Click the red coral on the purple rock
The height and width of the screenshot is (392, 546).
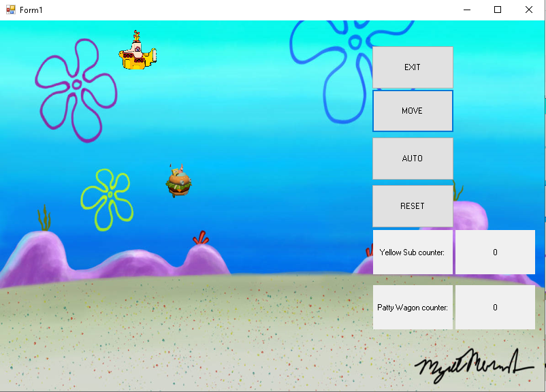click(x=200, y=238)
